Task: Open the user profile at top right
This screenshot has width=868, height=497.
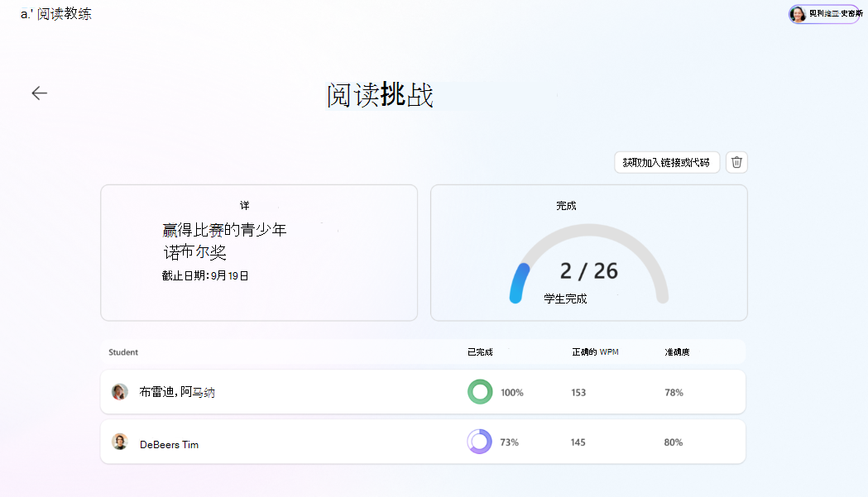Action: pos(825,13)
